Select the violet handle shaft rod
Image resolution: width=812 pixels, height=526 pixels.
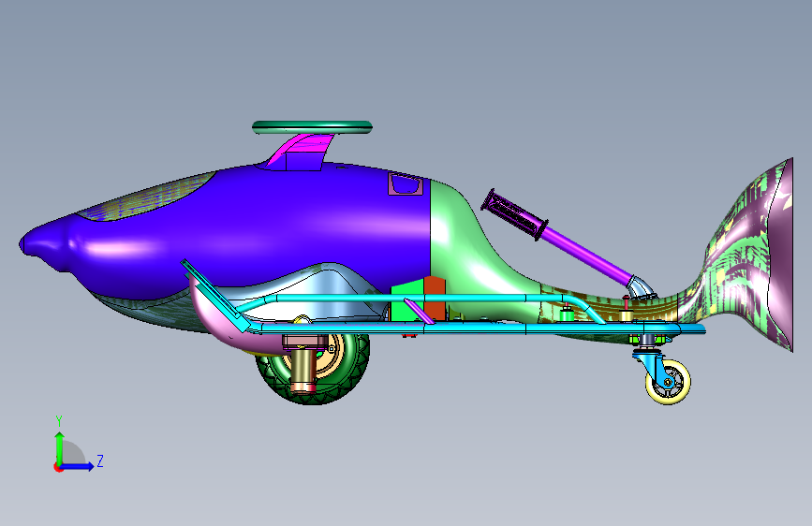[x=588, y=254]
